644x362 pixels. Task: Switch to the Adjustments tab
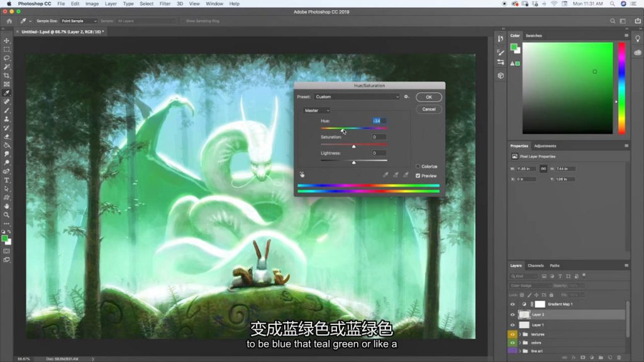point(545,146)
